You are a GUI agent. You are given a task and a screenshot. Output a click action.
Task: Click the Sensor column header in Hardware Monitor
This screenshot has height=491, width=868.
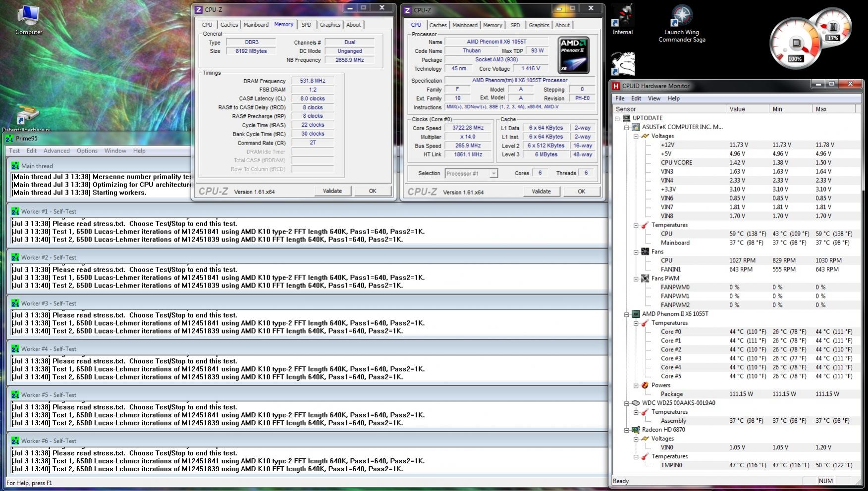pos(670,109)
